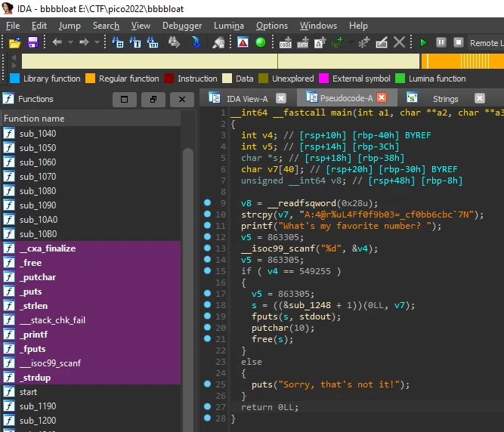
Task: Open the Search menu
Action: (106, 26)
